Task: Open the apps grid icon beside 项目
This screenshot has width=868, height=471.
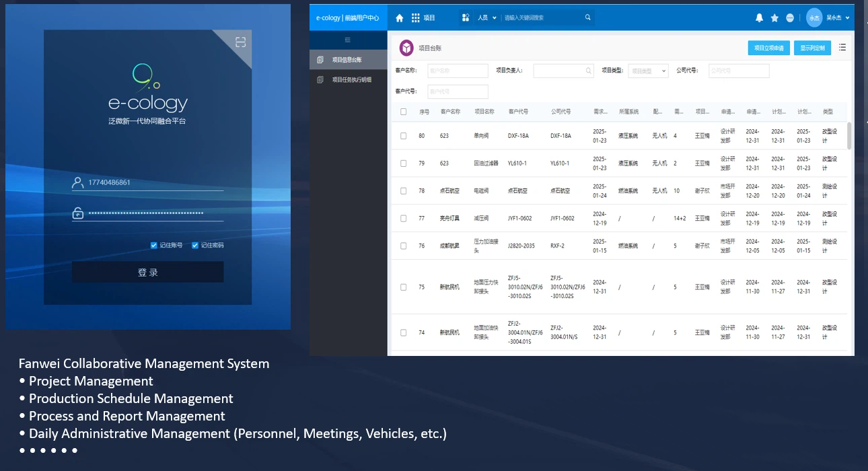Action: point(416,17)
